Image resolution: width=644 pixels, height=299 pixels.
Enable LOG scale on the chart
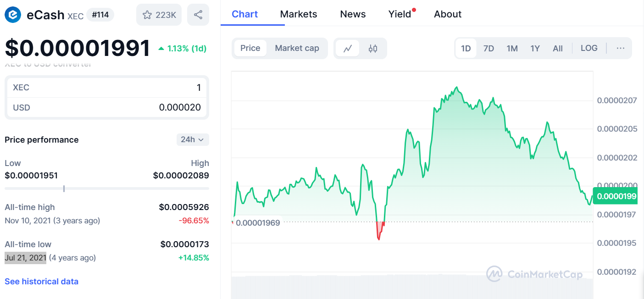pyautogui.click(x=589, y=48)
